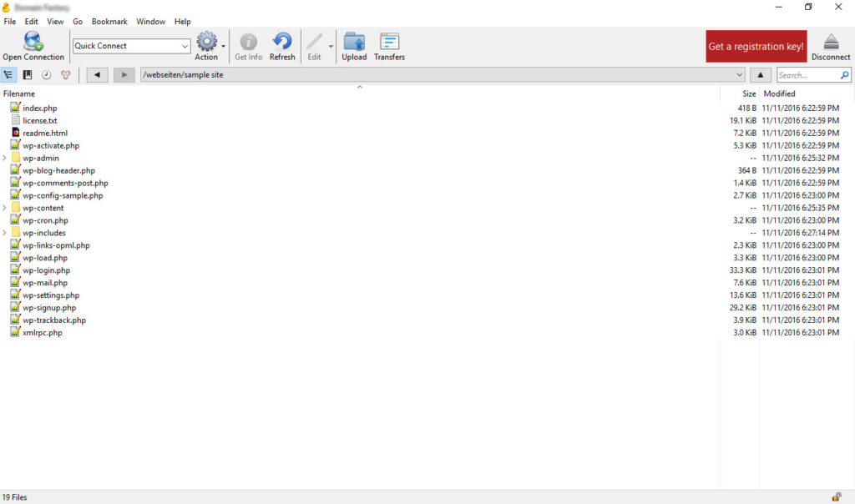Show connection history with the clock icon
The image size is (855, 504).
coord(46,75)
